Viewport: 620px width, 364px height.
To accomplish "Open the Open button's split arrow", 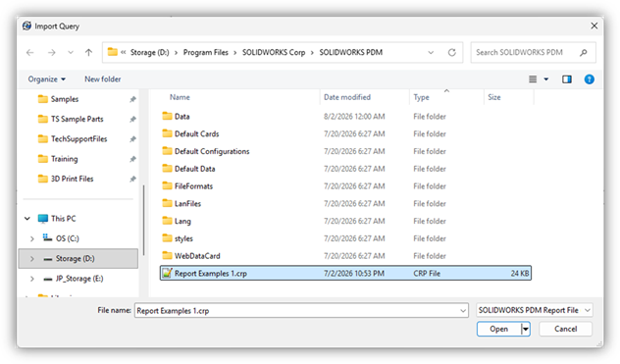I will coord(526,329).
